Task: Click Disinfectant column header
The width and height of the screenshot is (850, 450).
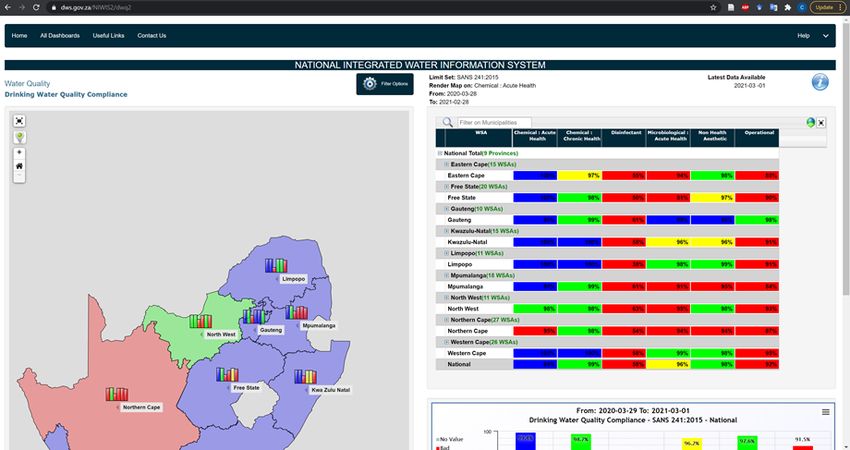Action: [x=624, y=137]
